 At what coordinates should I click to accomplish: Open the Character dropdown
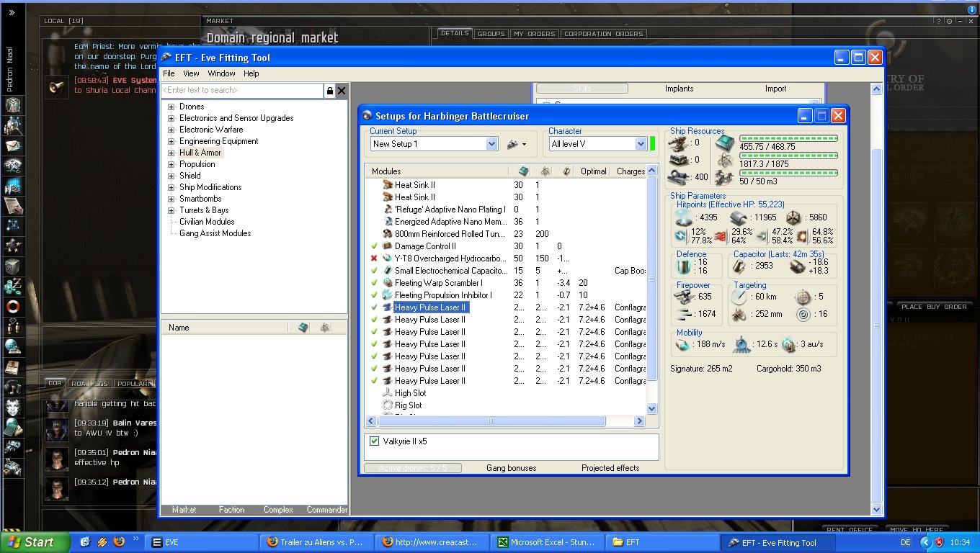click(x=641, y=144)
